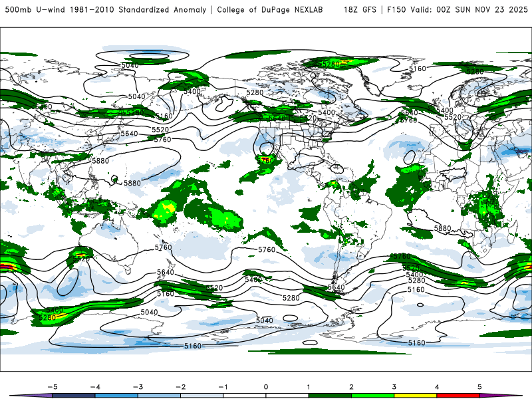Click the colorbar tick label '3'
The height and width of the screenshot is (399, 532).
point(394,387)
